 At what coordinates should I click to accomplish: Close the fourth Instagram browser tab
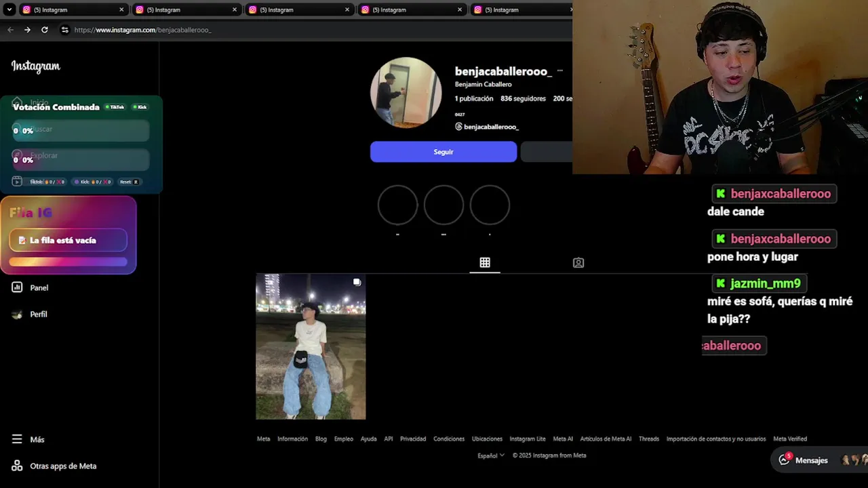(x=460, y=9)
